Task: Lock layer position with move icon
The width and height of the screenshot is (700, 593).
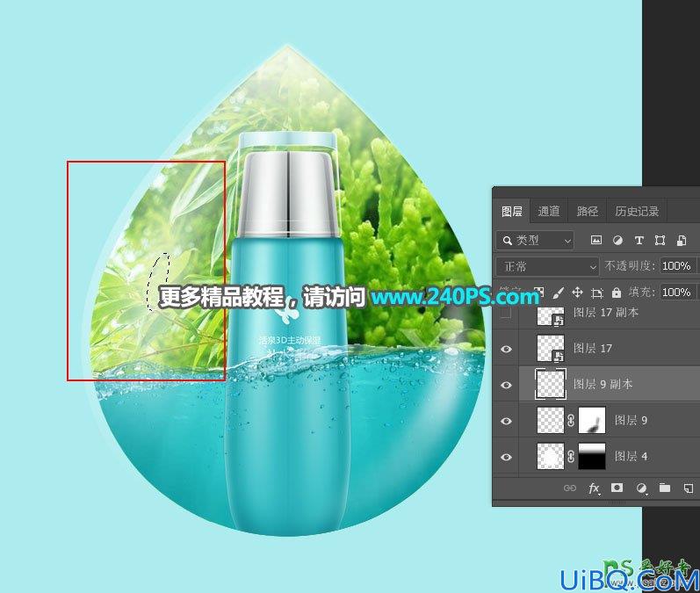Action: [577, 293]
